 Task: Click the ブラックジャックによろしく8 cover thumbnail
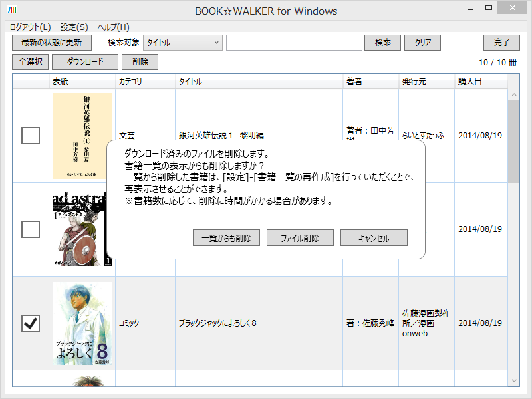tap(82, 322)
